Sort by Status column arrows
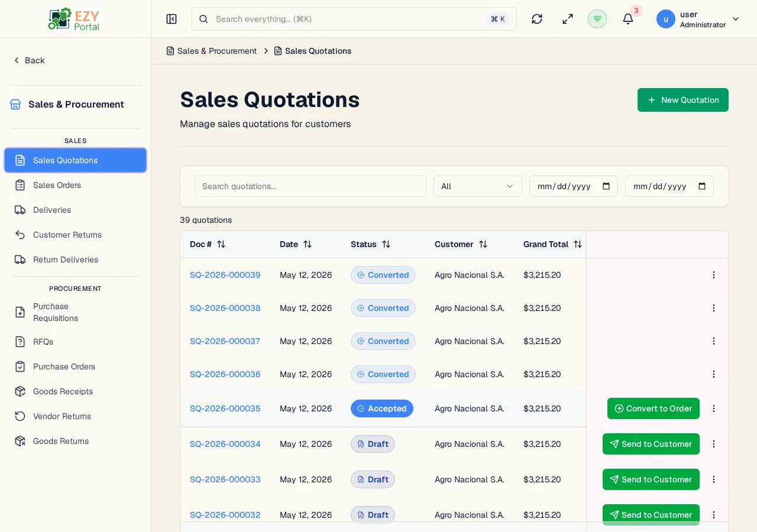This screenshot has height=532, width=757. pos(386,244)
